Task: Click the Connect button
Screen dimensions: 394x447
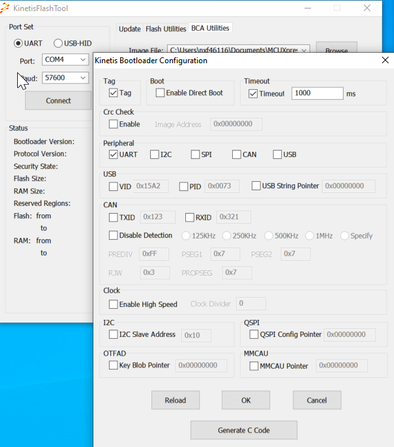Action: click(x=58, y=101)
